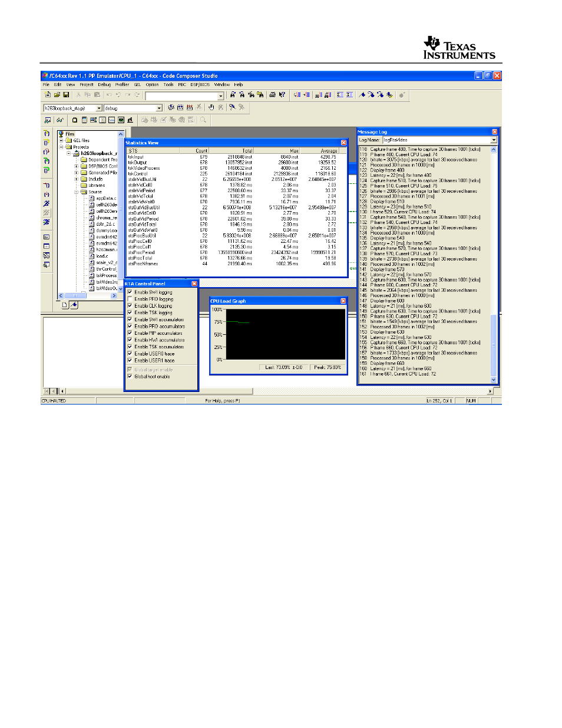
Task: Toggle Enable CLK logging checkbox
Action: [130, 305]
